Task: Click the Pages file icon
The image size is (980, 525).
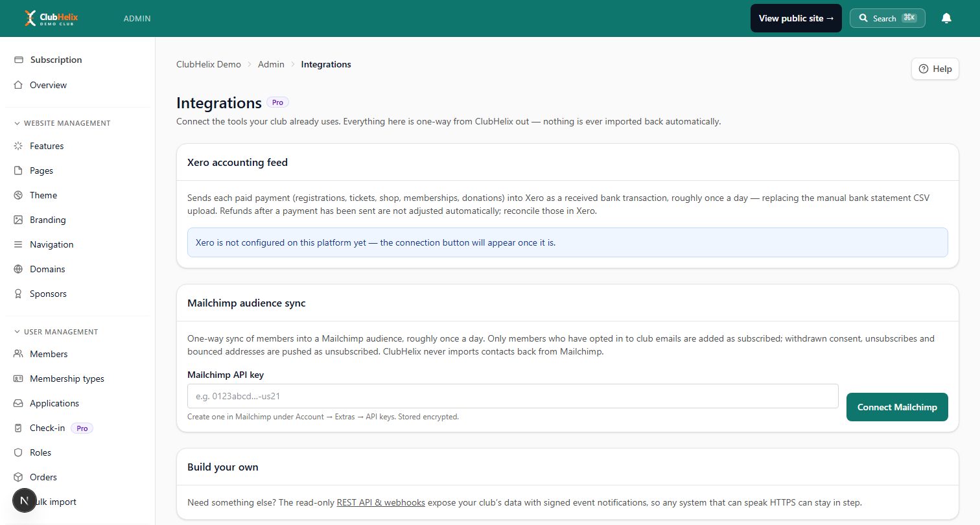Action: [18, 170]
